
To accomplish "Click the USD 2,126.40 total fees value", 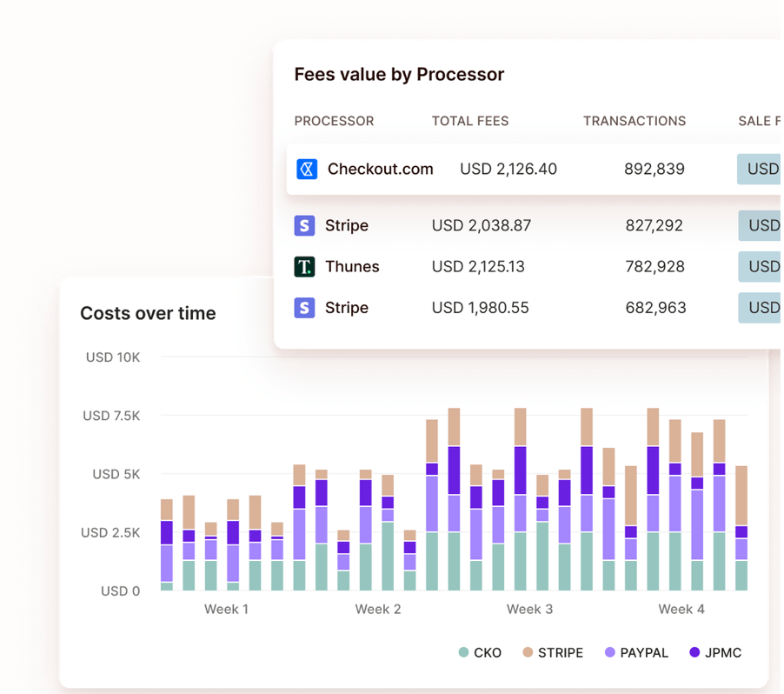I will point(508,169).
